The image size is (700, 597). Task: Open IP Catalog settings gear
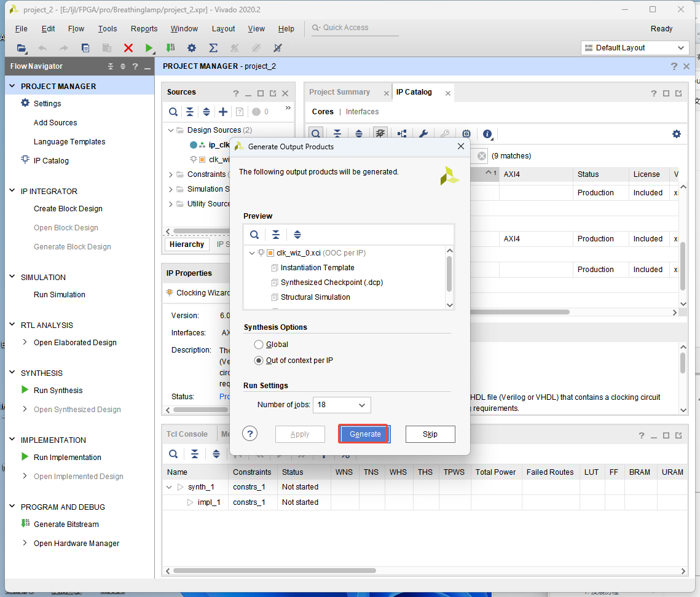[x=677, y=133]
